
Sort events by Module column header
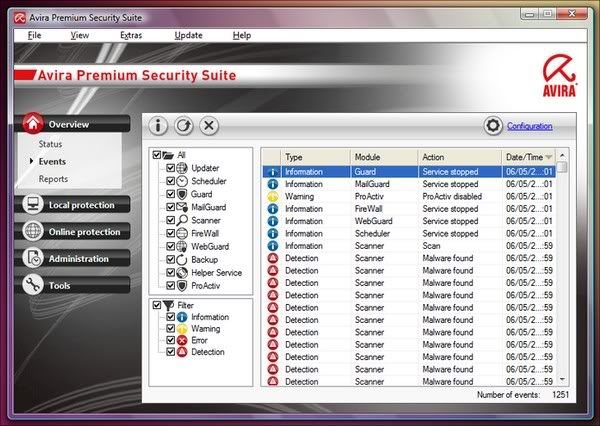tap(384, 157)
